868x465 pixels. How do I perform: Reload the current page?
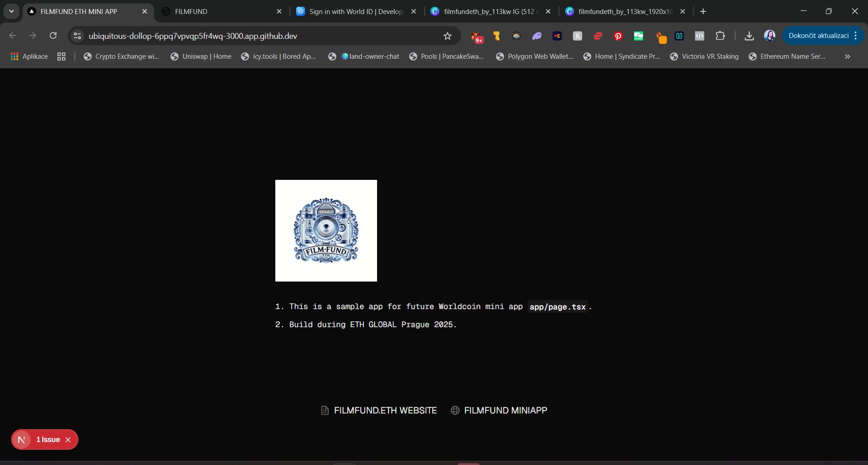53,36
